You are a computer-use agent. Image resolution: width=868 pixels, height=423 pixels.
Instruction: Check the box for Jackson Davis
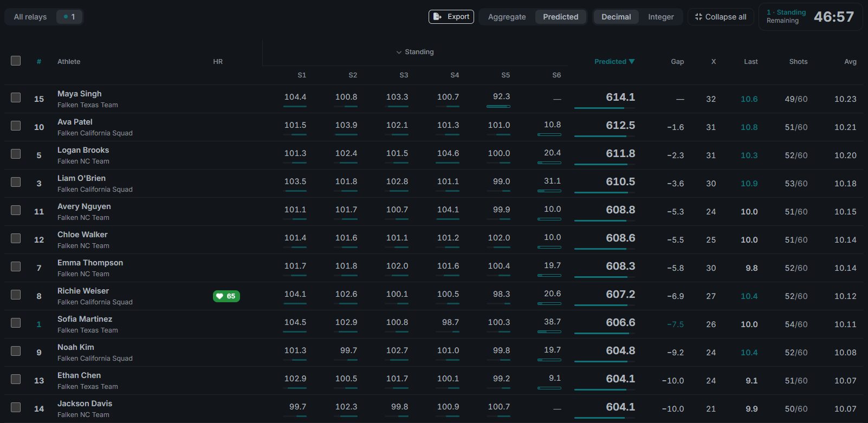(x=16, y=407)
